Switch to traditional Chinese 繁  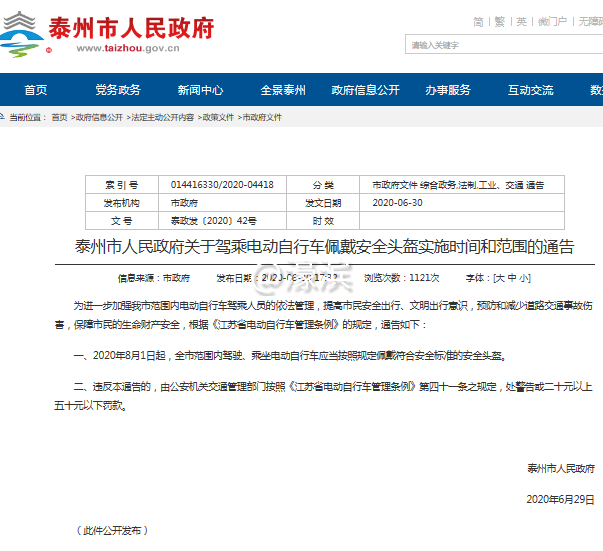[x=499, y=21]
